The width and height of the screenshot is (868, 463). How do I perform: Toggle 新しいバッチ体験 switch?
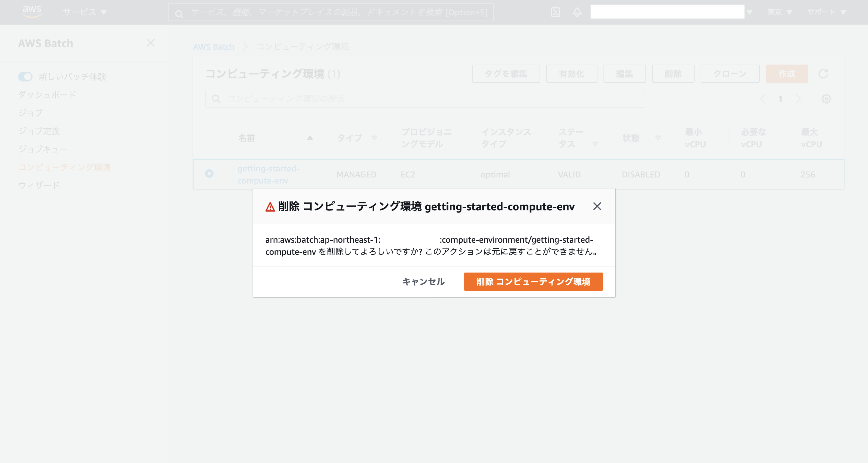click(x=25, y=77)
